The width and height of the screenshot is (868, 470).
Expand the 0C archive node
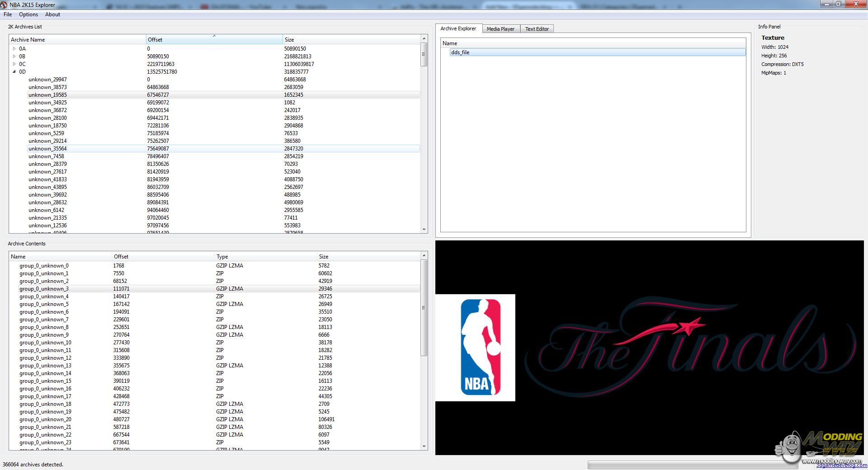click(14, 64)
